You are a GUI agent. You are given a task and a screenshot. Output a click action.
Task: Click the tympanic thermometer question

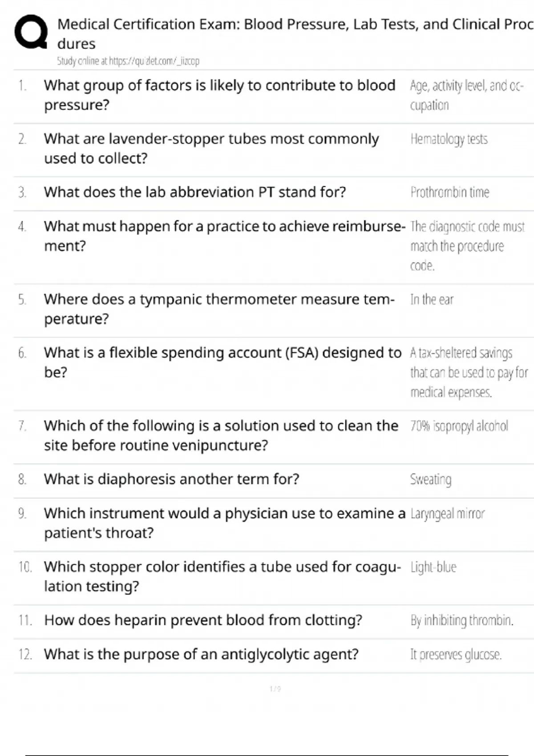[219, 309]
